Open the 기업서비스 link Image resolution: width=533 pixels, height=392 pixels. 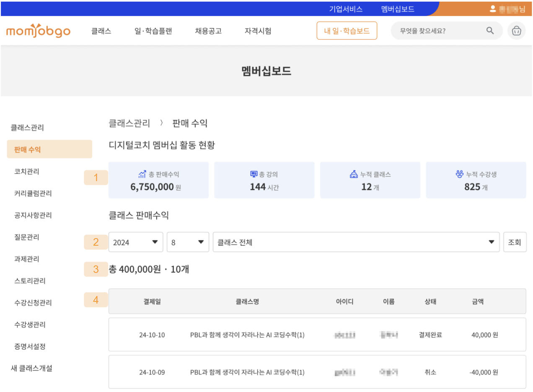345,9
